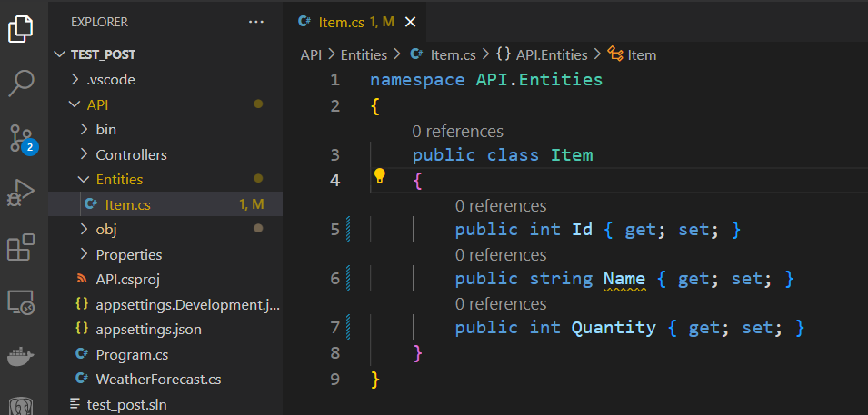
Task: Click the Quantity property name in code
Action: (614, 328)
